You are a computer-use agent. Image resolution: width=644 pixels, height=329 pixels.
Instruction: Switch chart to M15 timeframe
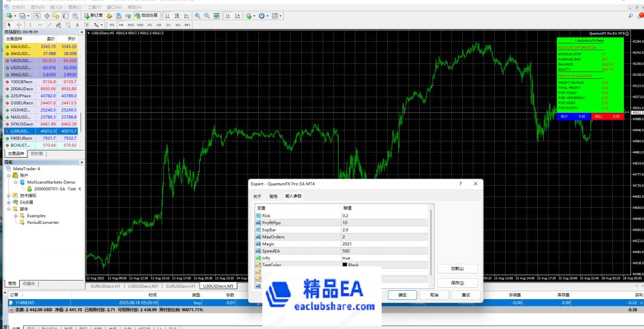[x=131, y=25]
